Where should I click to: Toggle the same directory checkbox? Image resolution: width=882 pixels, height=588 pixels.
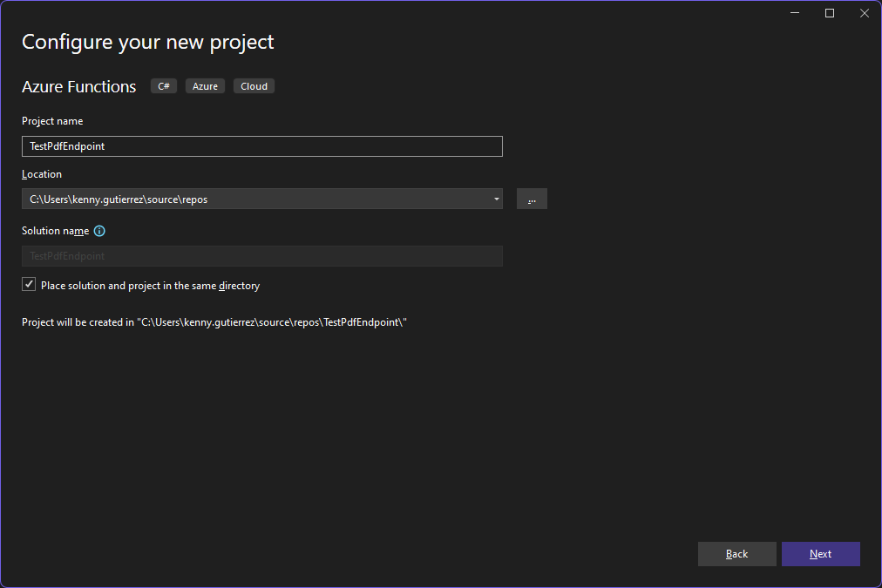(29, 285)
